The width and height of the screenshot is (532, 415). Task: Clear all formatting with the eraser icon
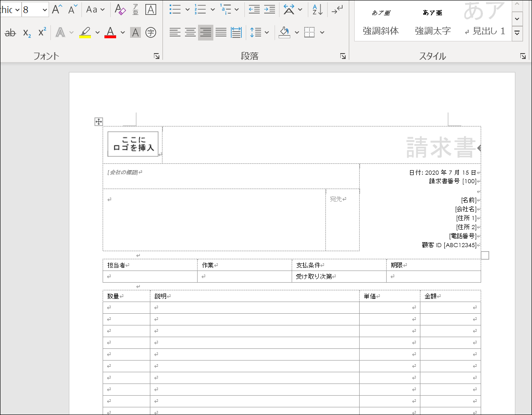[x=121, y=9]
